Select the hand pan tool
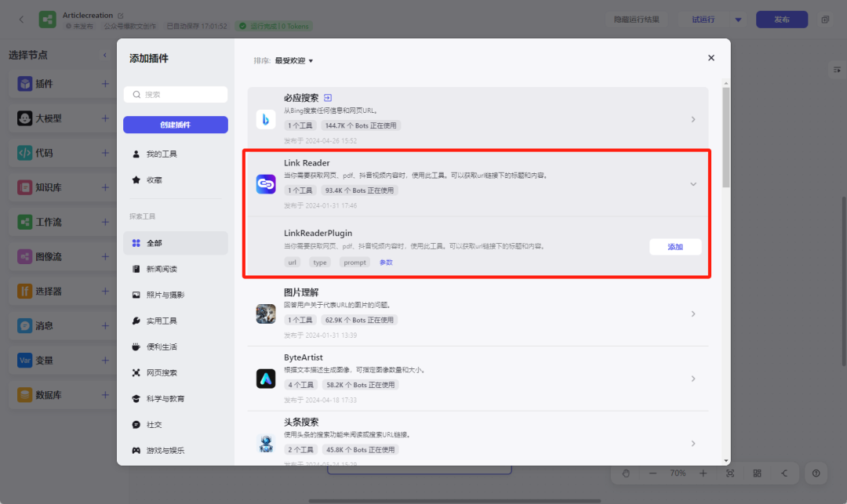This screenshot has height=504, width=847. pyautogui.click(x=626, y=473)
